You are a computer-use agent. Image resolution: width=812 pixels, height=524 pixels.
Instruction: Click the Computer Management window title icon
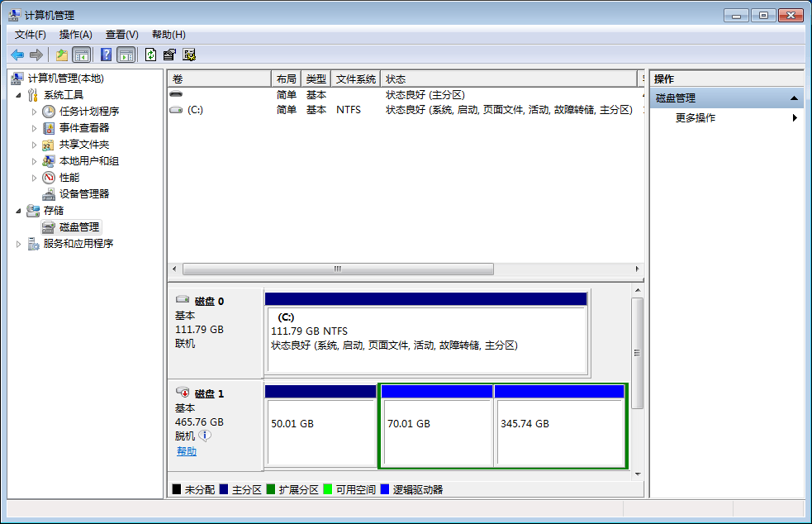pyautogui.click(x=15, y=15)
